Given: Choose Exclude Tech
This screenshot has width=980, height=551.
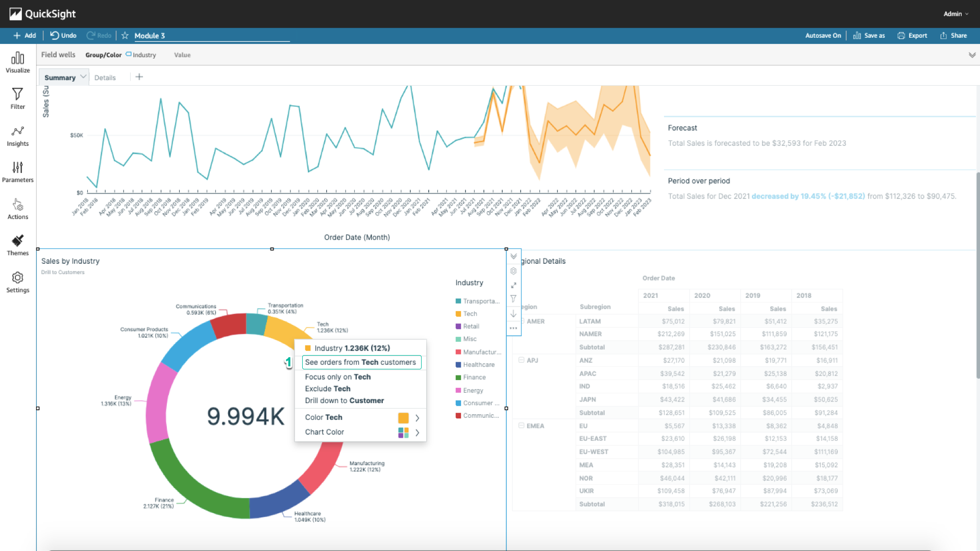Looking at the screenshot, I should click(x=328, y=389).
